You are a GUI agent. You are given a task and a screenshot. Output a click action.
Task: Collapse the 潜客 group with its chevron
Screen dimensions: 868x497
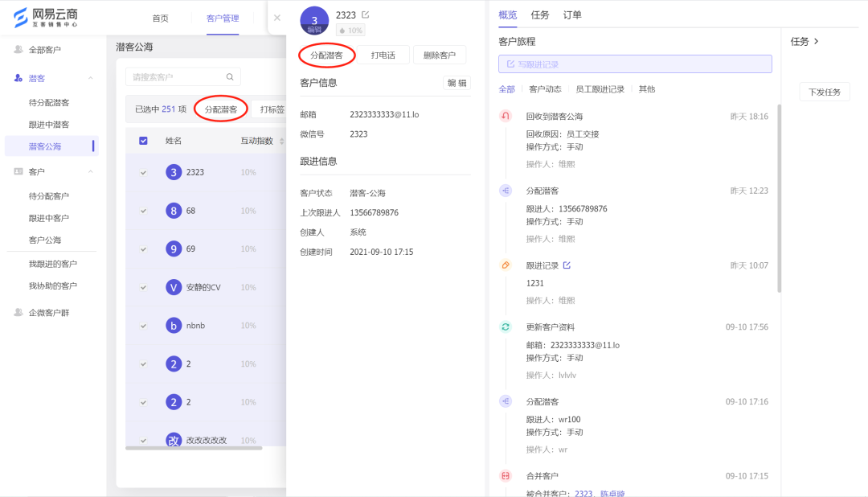coord(90,77)
